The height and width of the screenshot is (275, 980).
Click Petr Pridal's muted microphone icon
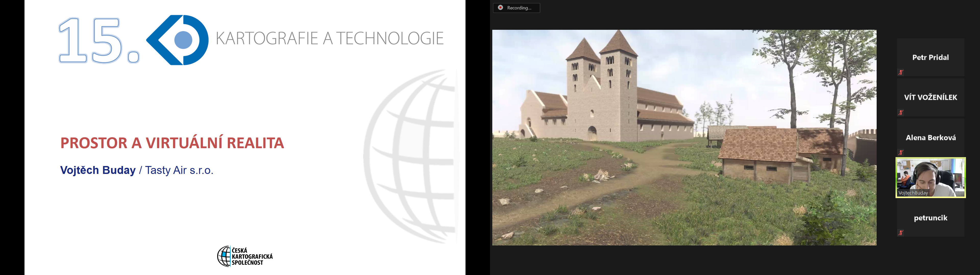tap(901, 72)
